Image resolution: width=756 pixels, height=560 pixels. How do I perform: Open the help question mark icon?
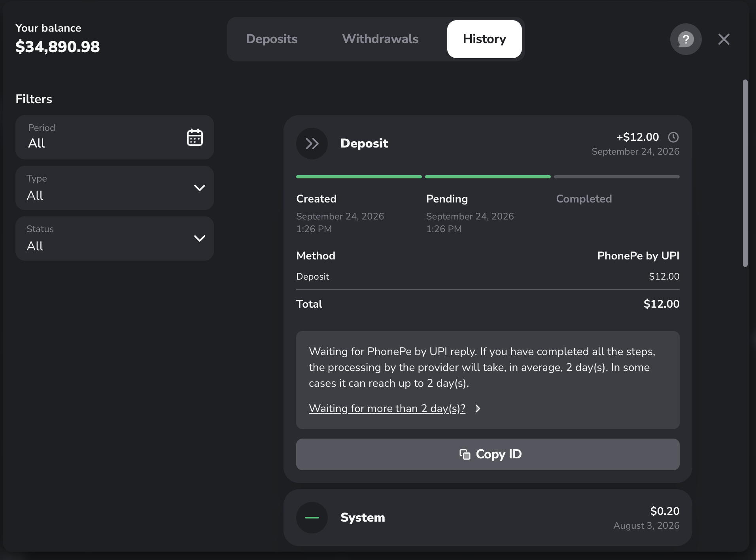(686, 39)
